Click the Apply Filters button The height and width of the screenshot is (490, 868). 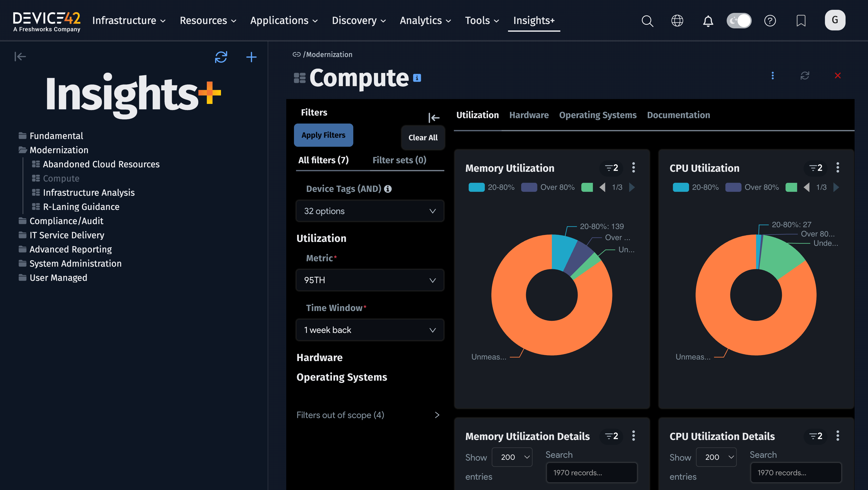[323, 135]
